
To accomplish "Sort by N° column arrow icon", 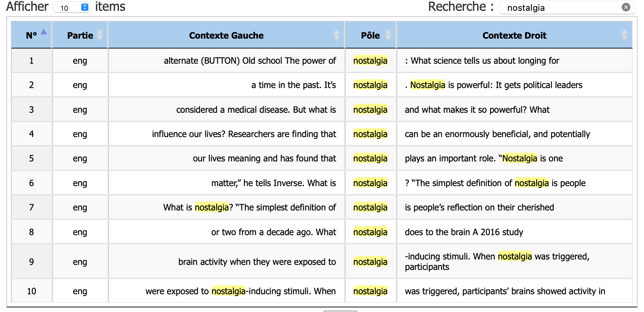I will pyautogui.click(x=44, y=32).
